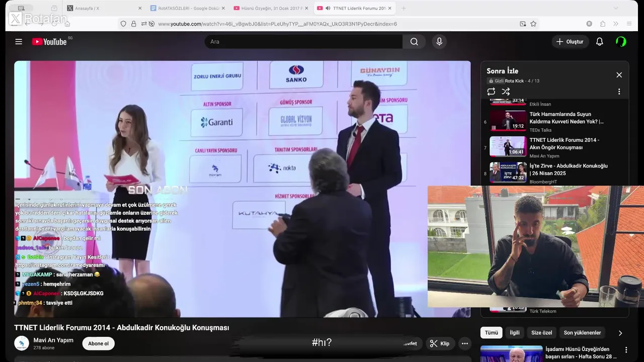Open browser toolbar overflow chevrons
Viewport: 644px width, 362px height.
(x=615, y=24)
